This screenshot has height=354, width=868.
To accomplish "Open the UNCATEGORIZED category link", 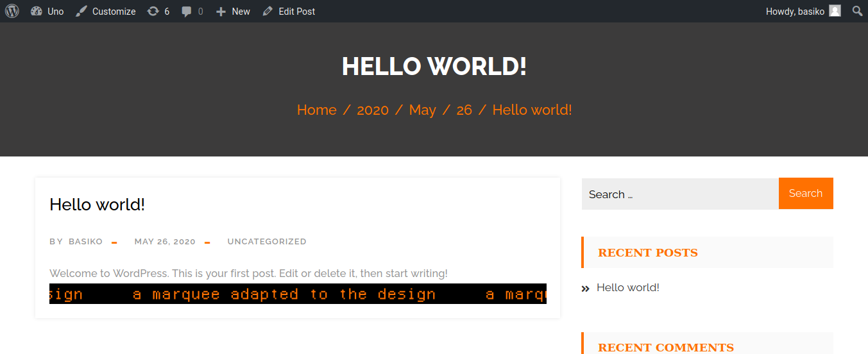I will click(x=267, y=242).
